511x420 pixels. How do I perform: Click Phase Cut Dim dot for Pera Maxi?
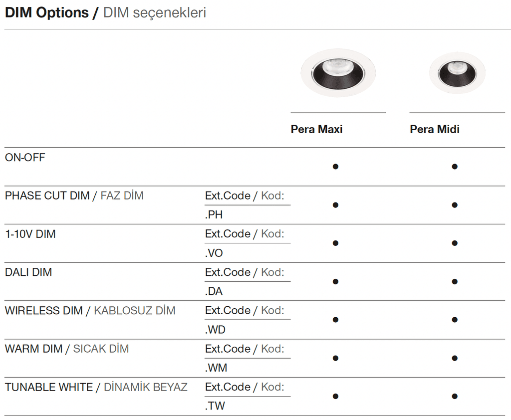click(335, 205)
